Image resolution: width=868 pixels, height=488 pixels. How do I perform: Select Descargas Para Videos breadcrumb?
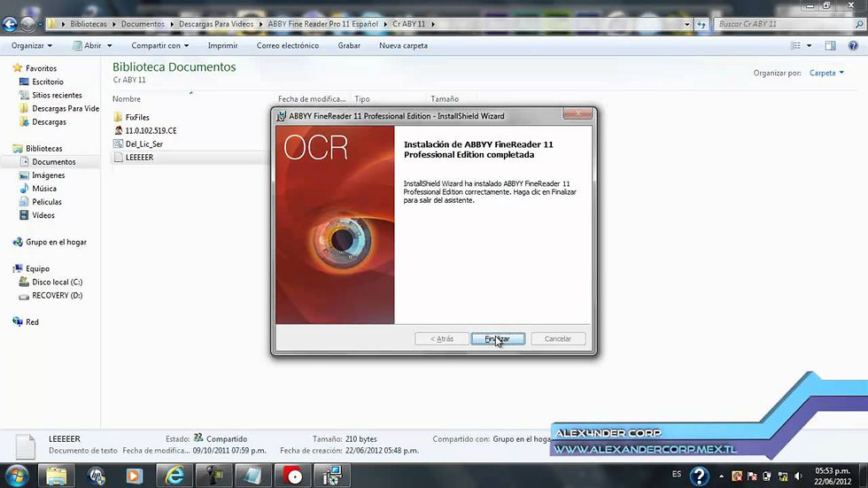[x=216, y=24]
